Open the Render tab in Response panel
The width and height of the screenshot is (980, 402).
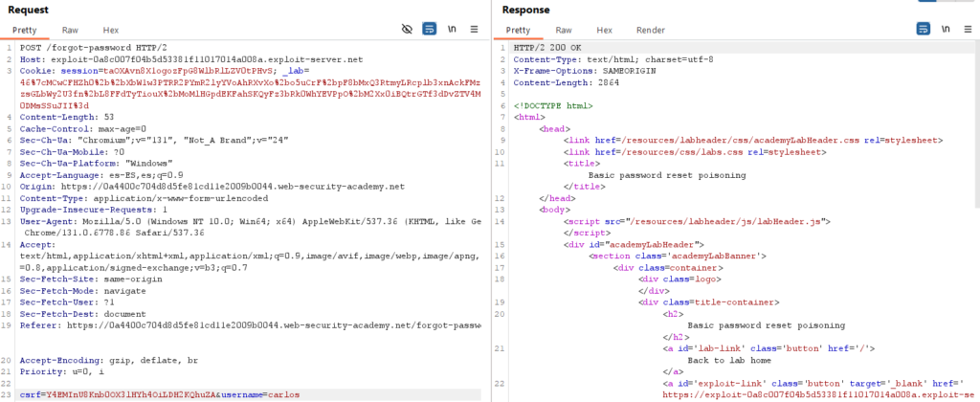651,30
